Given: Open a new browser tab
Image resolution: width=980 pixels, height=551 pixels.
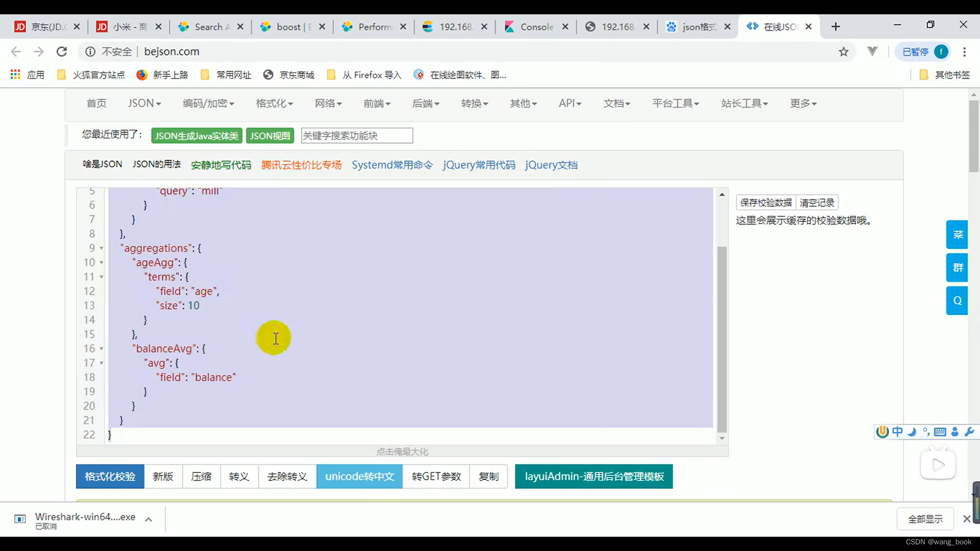Looking at the screenshot, I should click(836, 27).
